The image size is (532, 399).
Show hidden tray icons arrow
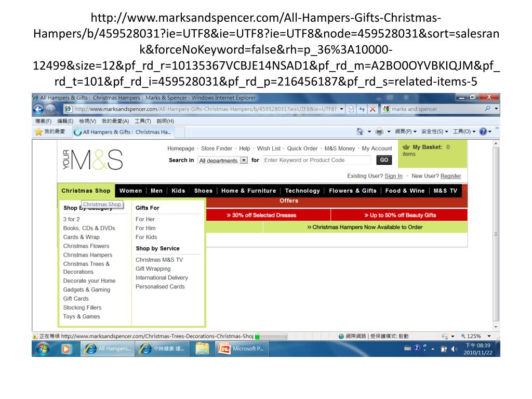[x=433, y=349]
